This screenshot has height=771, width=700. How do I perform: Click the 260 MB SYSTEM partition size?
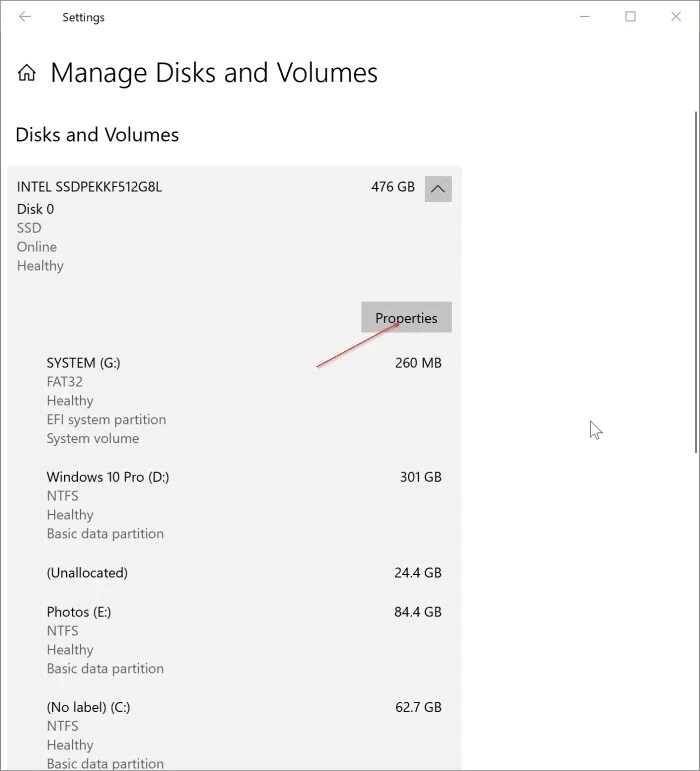418,363
